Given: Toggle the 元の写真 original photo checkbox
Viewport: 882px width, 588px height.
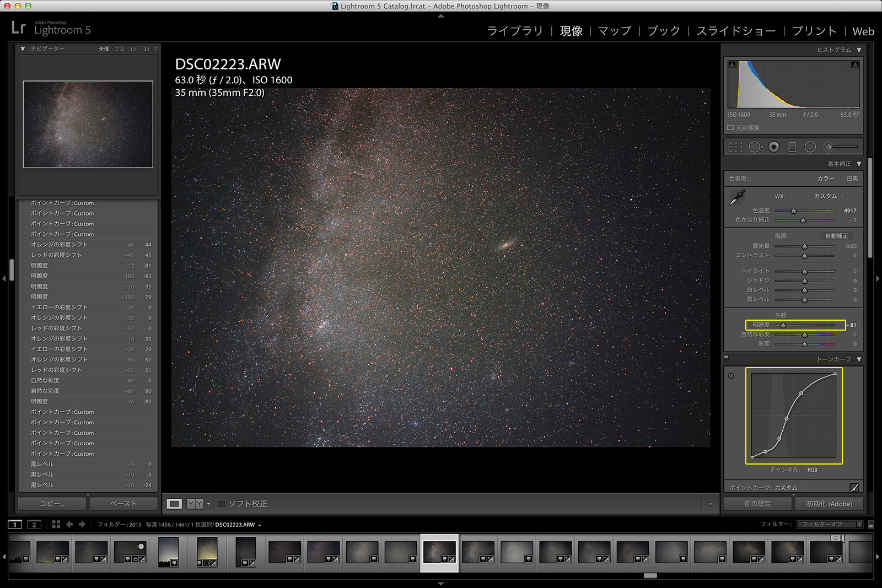Looking at the screenshot, I should click(730, 128).
